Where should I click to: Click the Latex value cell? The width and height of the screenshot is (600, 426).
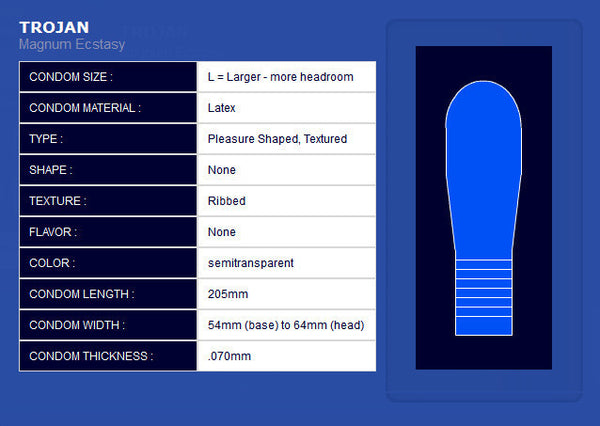286,108
